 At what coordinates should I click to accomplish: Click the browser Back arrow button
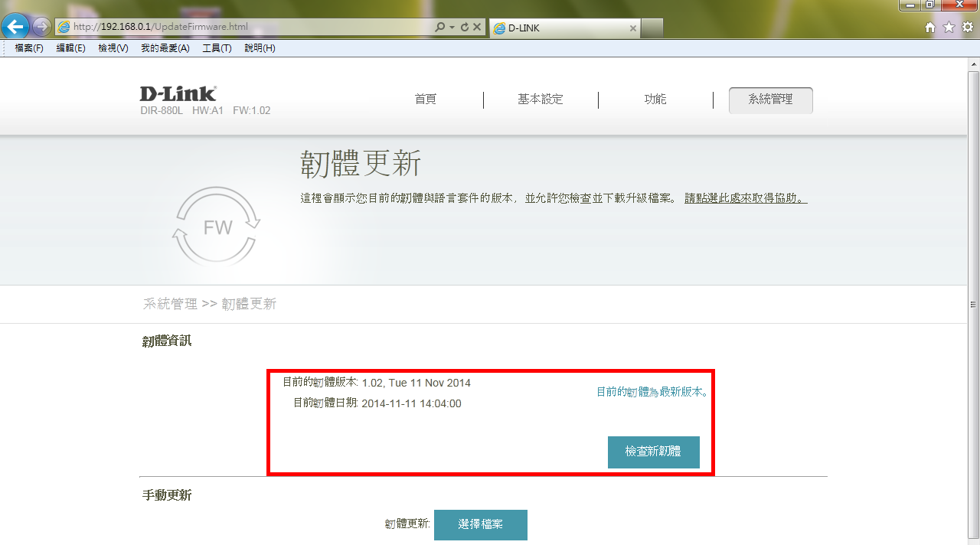point(16,27)
